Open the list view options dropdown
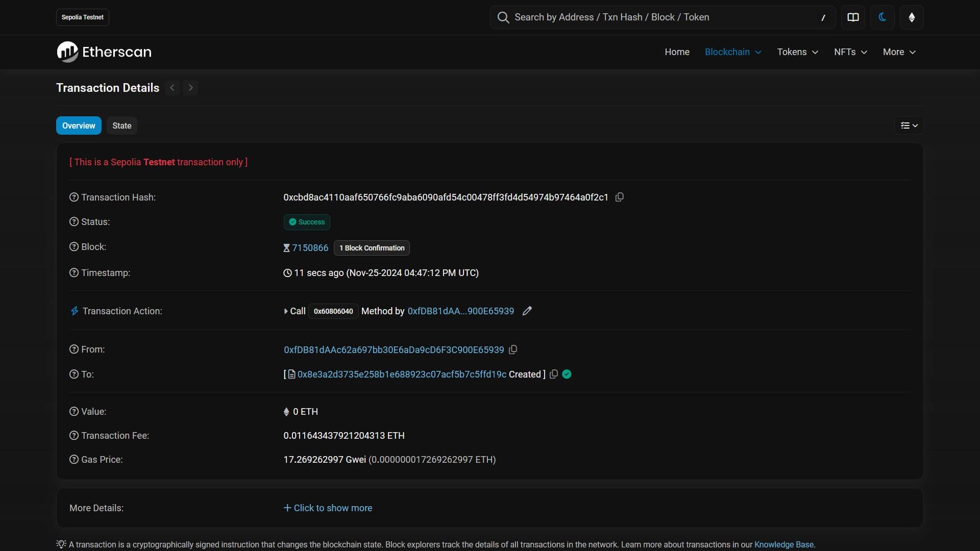 click(x=909, y=126)
